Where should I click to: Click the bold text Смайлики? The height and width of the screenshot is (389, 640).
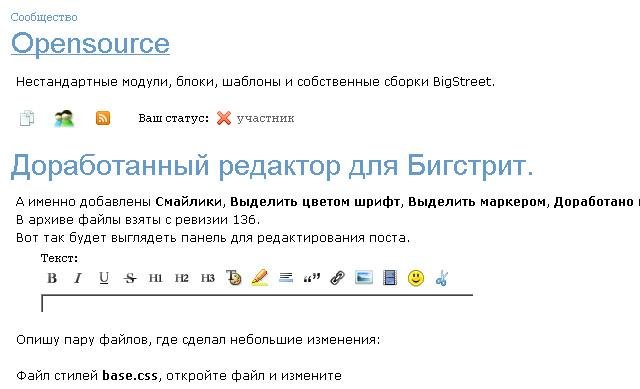coord(189,202)
